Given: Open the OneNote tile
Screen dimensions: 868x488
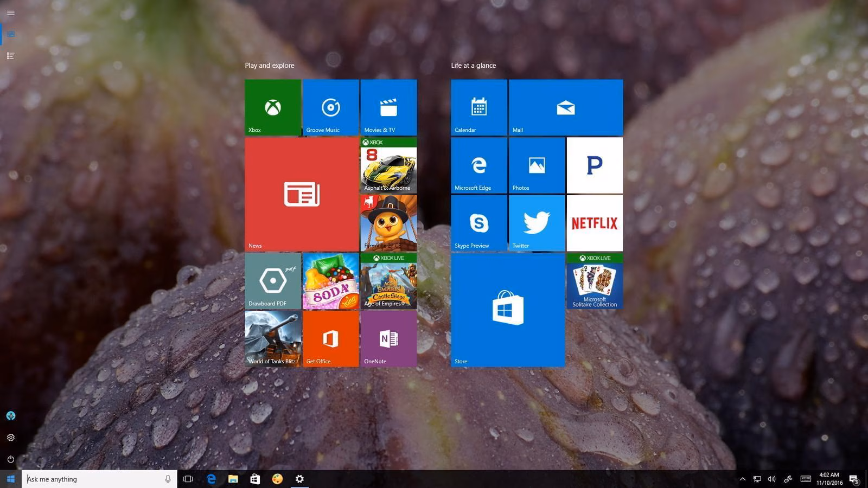Looking at the screenshot, I should 388,339.
